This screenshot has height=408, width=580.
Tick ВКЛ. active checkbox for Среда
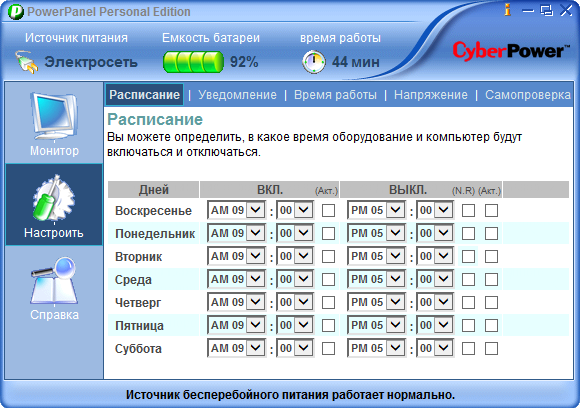click(328, 279)
